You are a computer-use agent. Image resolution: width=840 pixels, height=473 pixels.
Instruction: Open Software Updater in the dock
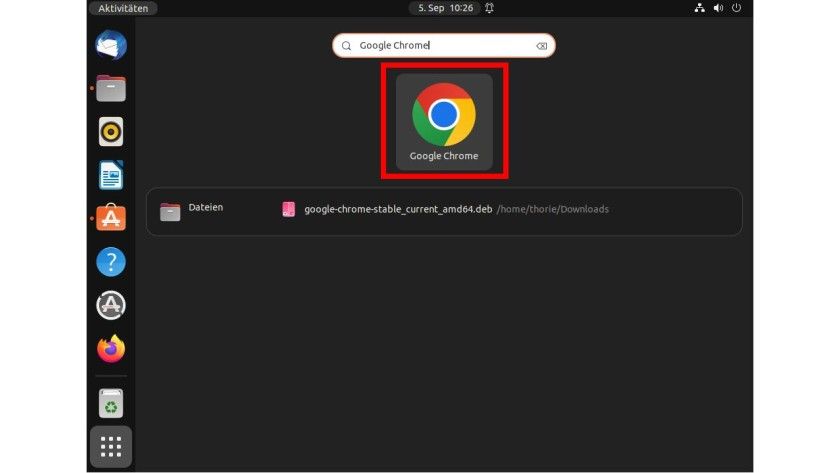(x=111, y=305)
